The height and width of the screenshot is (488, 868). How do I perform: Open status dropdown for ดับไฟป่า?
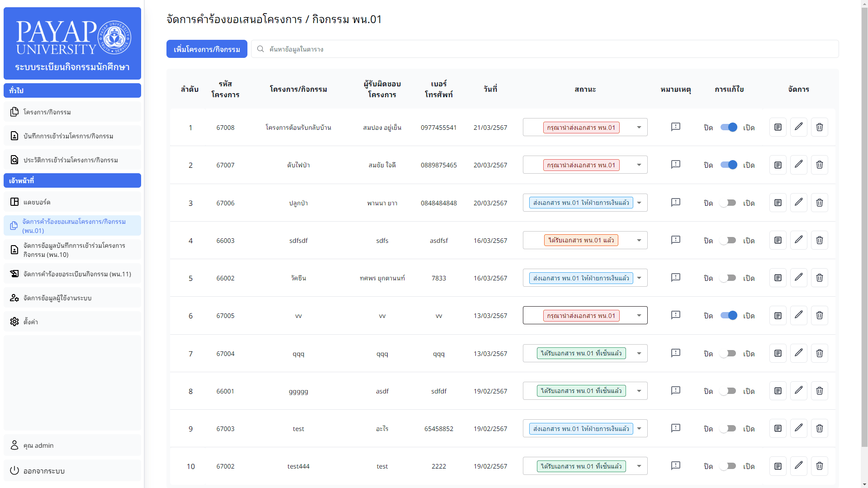(x=585, y=165)
